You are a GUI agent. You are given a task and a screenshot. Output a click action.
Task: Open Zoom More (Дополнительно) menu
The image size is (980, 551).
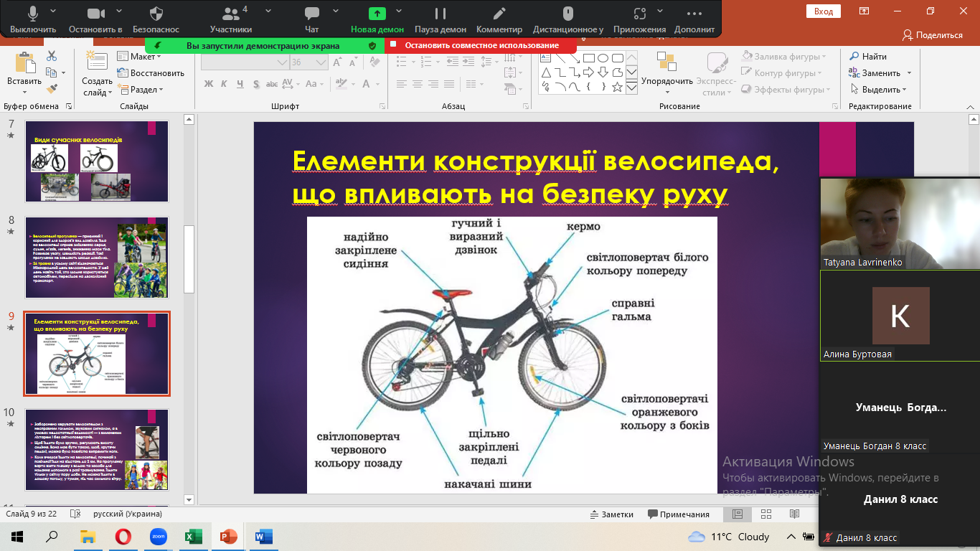pos(694,19)
